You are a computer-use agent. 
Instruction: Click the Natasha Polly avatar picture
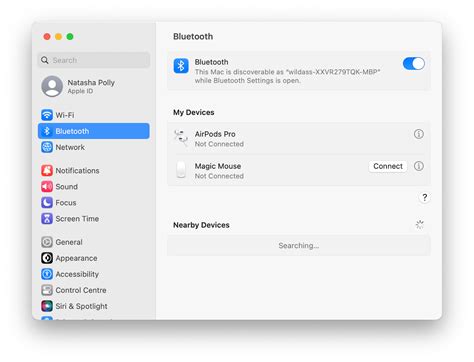tap(52, 86)
